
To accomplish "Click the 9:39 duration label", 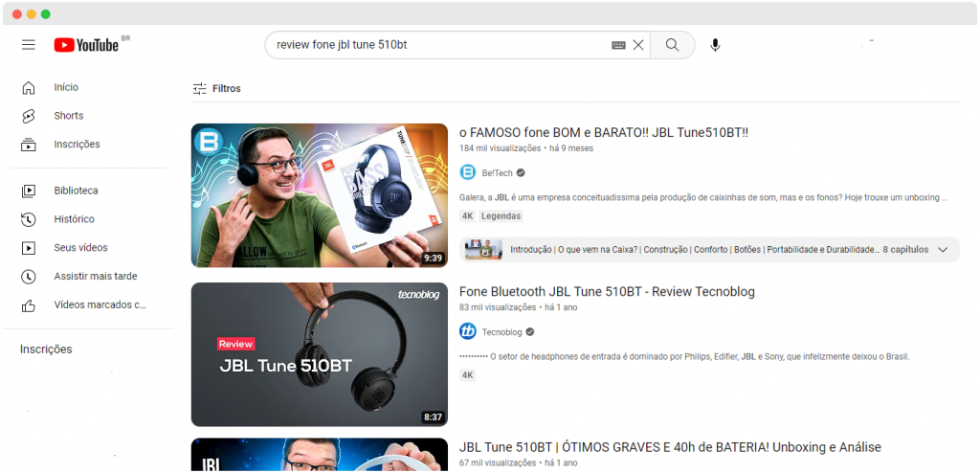I will pos(433,258).
